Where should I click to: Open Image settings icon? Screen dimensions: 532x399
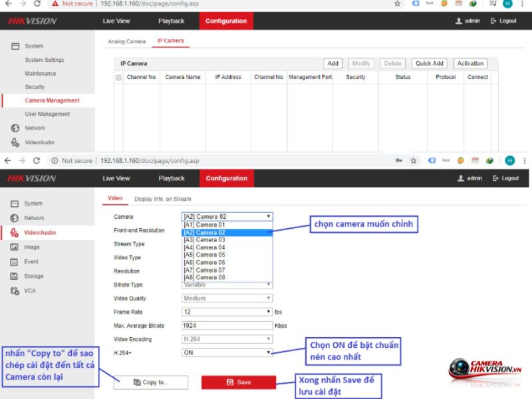[x=14, y=247]
